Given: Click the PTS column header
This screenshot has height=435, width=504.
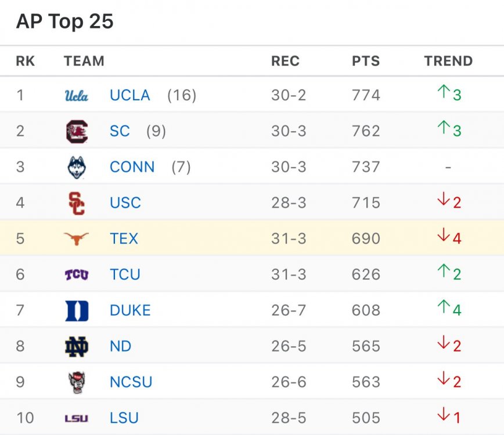Looking at the screenshot, I should pyautogui.click(x=366, y=61).
